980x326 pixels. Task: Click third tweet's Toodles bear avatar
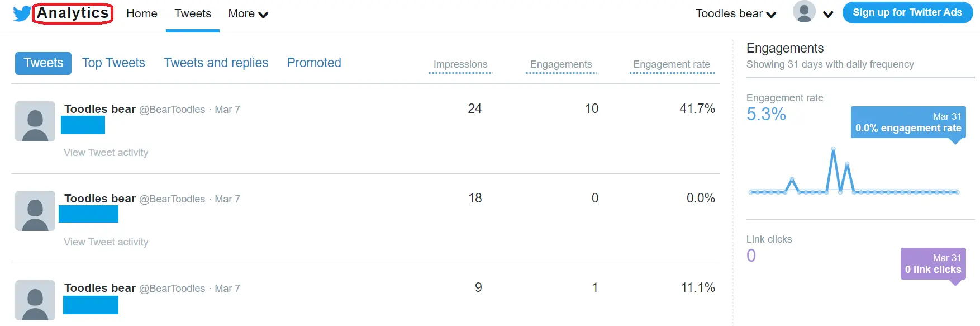(35, 300)
